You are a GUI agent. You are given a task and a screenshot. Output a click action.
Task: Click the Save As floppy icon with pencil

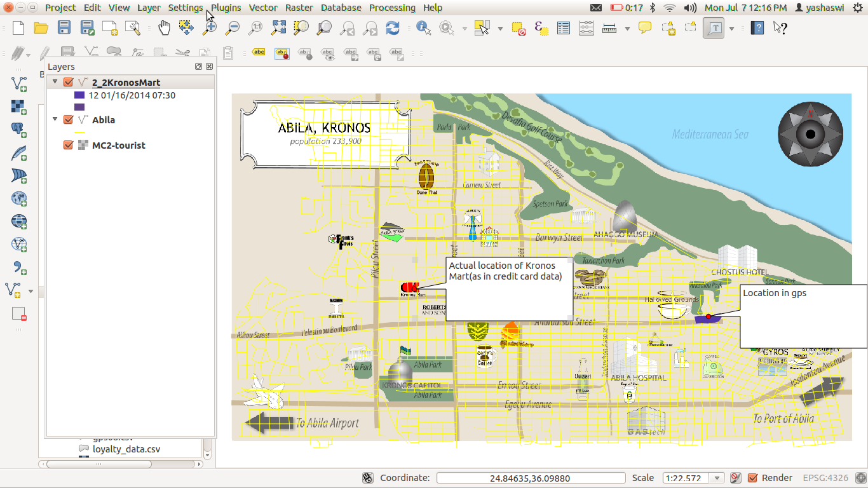(x=87, y=28)
